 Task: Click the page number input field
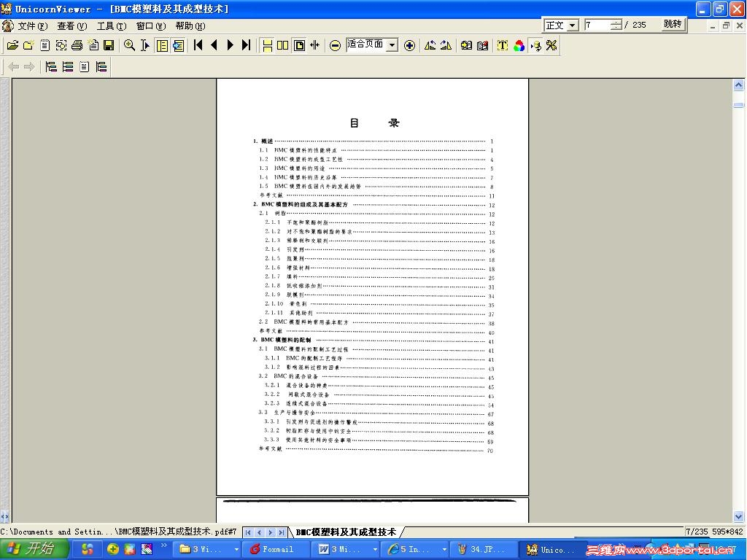coord(597,25)
